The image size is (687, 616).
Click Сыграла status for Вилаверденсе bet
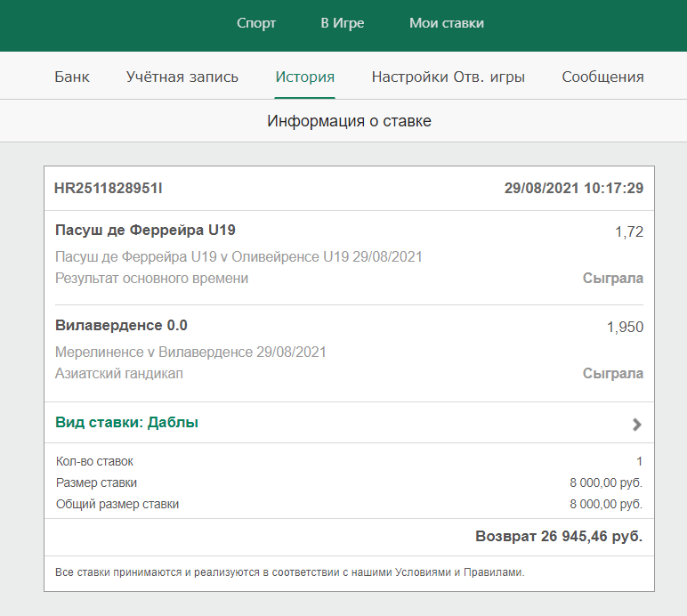(x=613, y=374)
